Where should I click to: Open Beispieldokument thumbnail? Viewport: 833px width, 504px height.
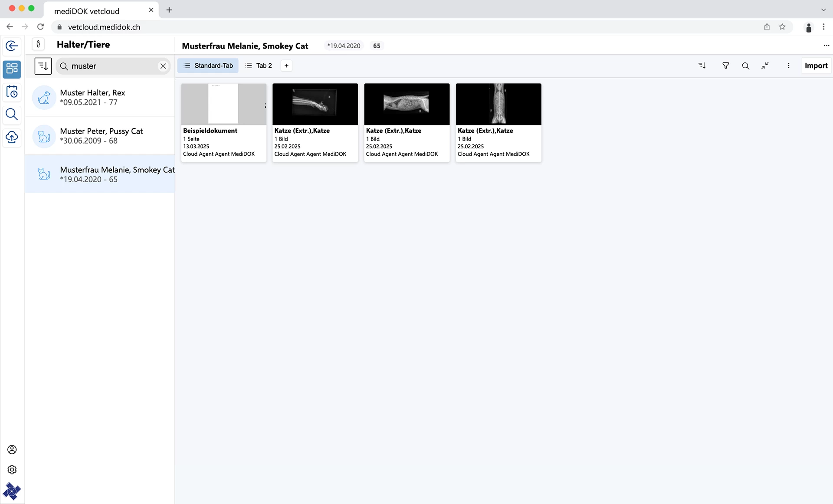(224, 104)
